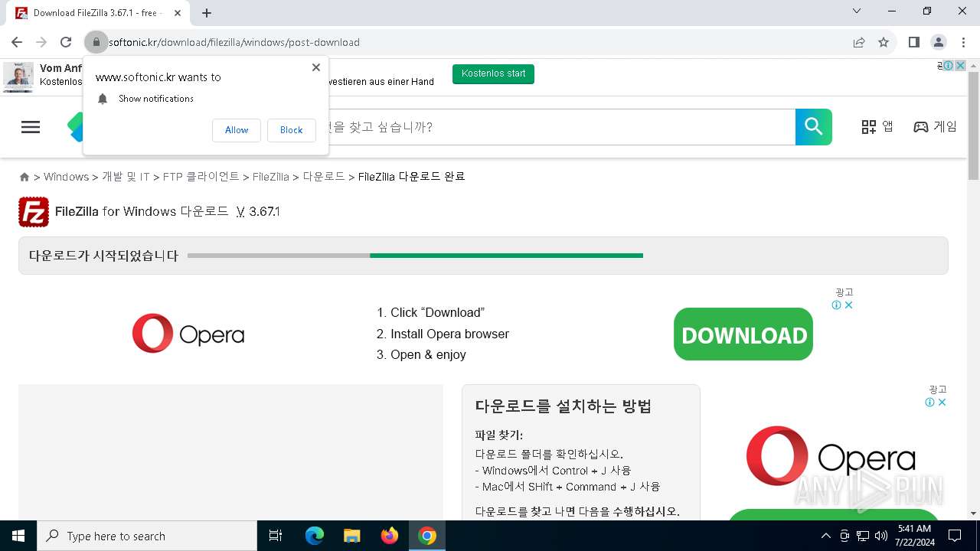
Task: Click the download progress bar
Action: [415, 256]
